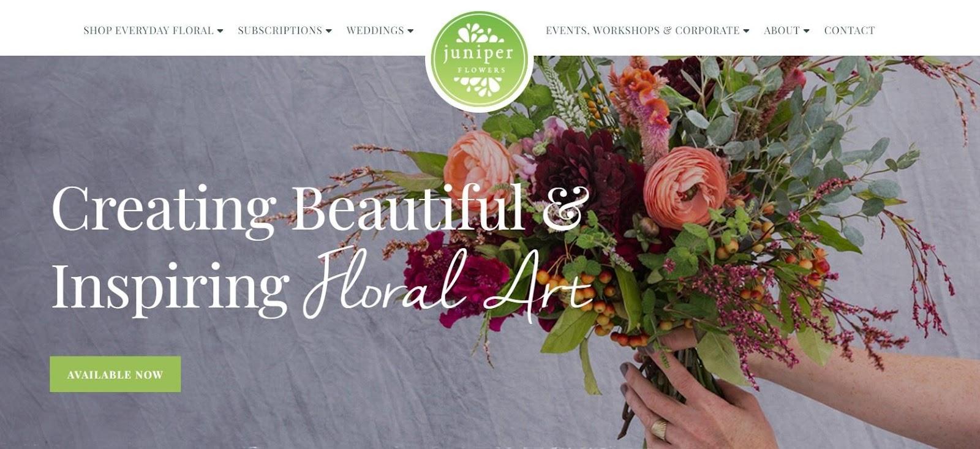Click the Floral Art script text
The height and width of the screenshot is (449, 980).
coord(449,283)
